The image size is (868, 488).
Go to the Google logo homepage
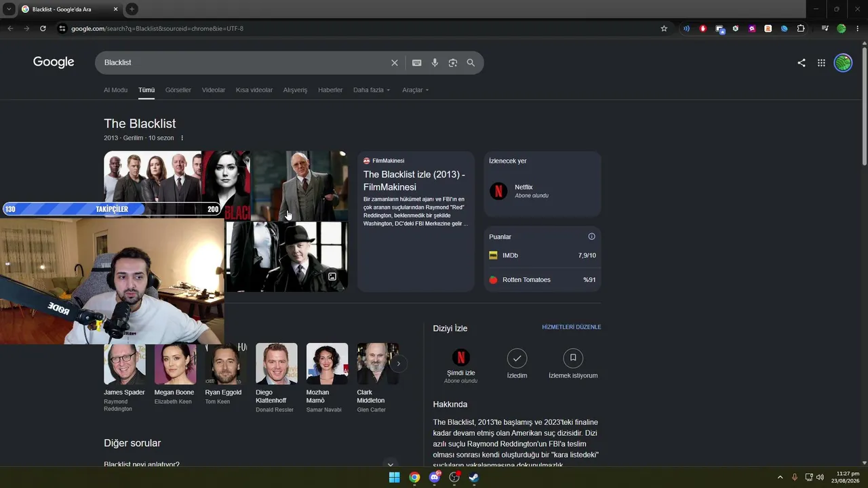tap(54, 62)
